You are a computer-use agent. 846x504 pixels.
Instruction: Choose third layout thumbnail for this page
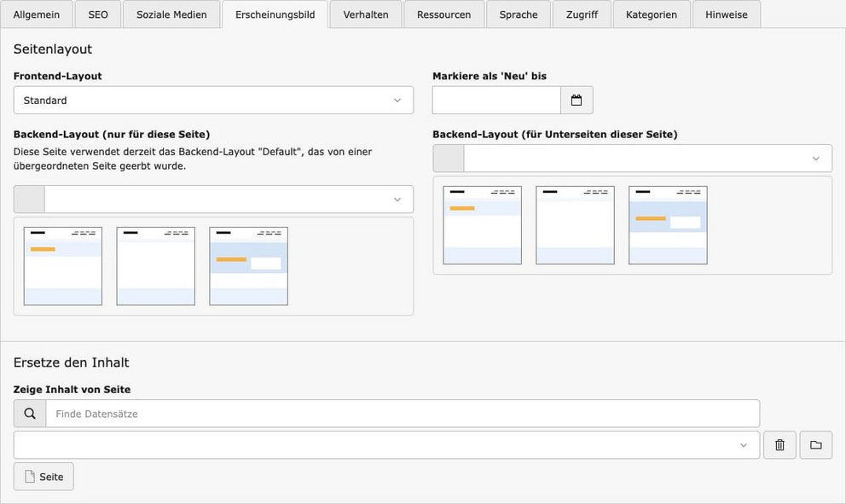(x=248, y=266)
